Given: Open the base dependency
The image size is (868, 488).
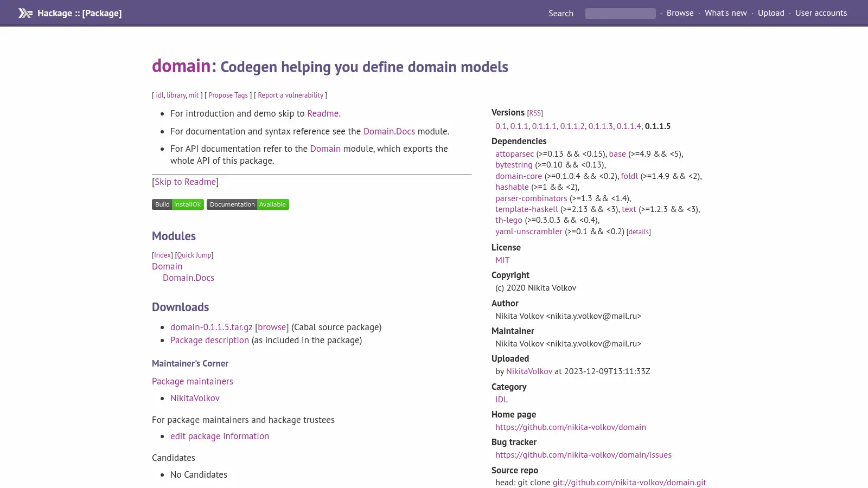Looking at the screenshot, I should click(617, 154).
